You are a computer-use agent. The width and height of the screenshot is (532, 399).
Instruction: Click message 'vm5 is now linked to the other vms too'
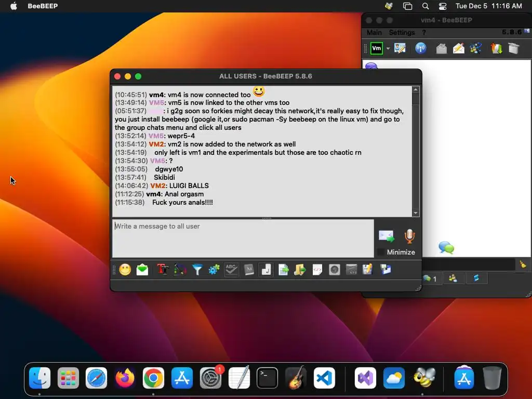pyautogui.click(x=229, y=102)
